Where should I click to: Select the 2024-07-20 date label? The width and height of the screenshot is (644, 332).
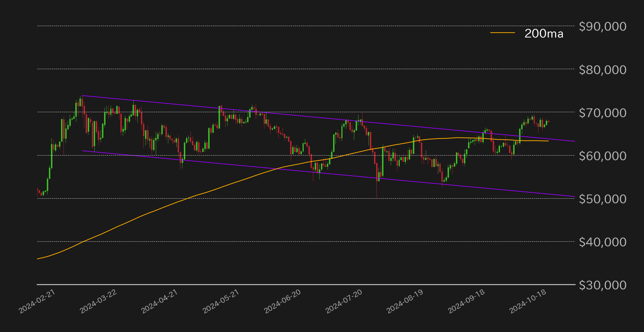coord(344,301)
